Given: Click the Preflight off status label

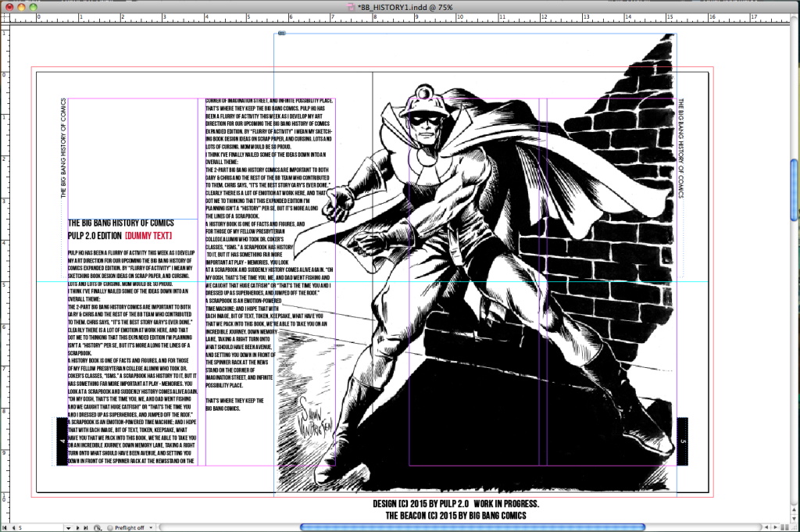Looking at the screenshot, I should [130, 527].
